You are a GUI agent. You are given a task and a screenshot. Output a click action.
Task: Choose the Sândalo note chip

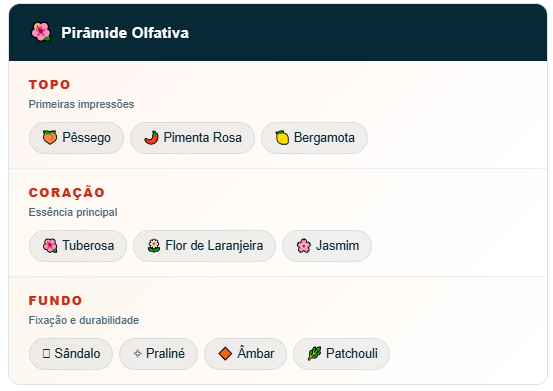tap(71, 354)
